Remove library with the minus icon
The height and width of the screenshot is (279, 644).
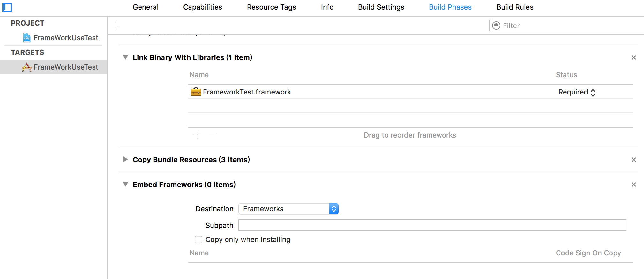(x=213, y=135)
